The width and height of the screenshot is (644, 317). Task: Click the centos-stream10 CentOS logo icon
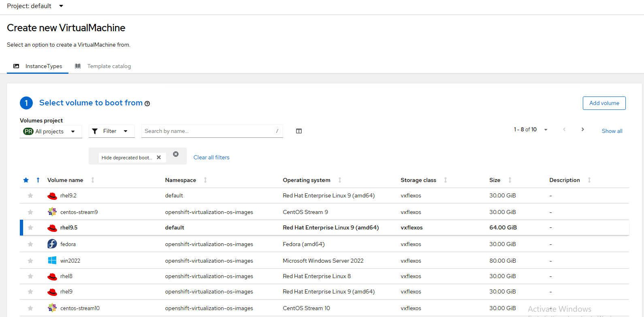[52, 308]
